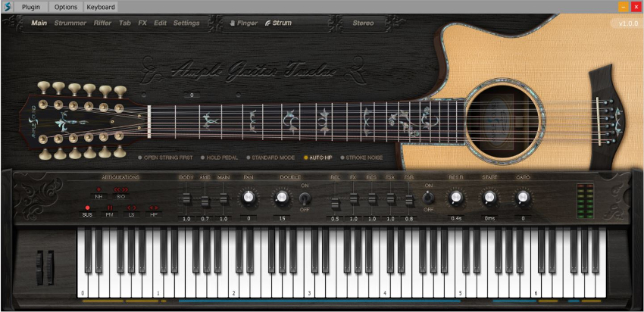Click the app logo in title bar
The height and width of the screenshot is (312, 644).
7,7
